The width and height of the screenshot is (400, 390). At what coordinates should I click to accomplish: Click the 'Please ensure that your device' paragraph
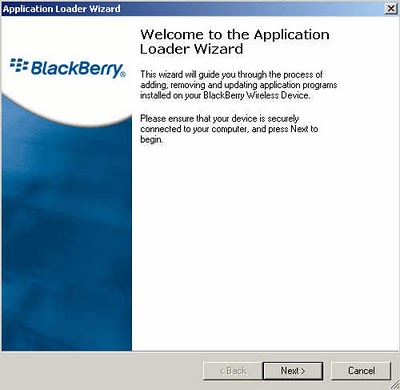[x=229, y=129]
